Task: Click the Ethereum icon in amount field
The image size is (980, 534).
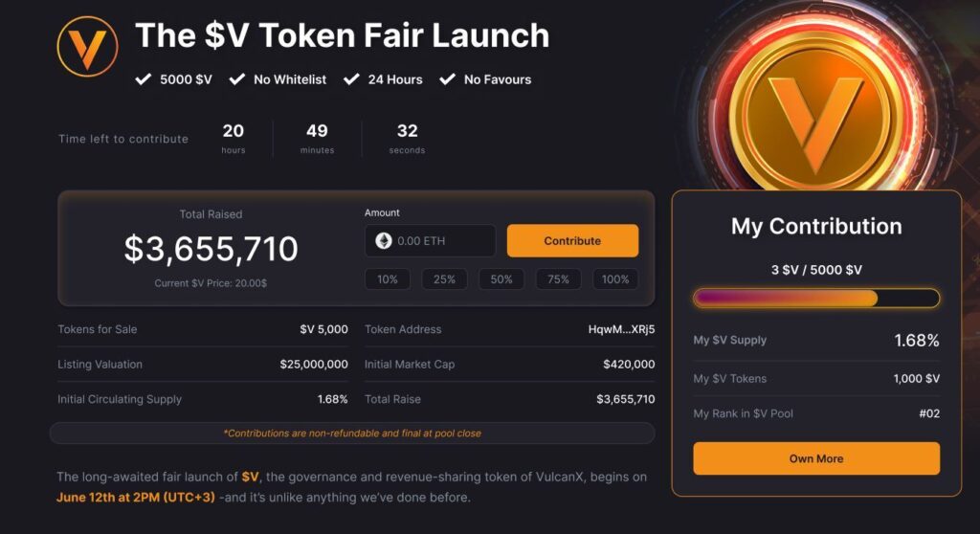Action: click(x=384, y=241)
